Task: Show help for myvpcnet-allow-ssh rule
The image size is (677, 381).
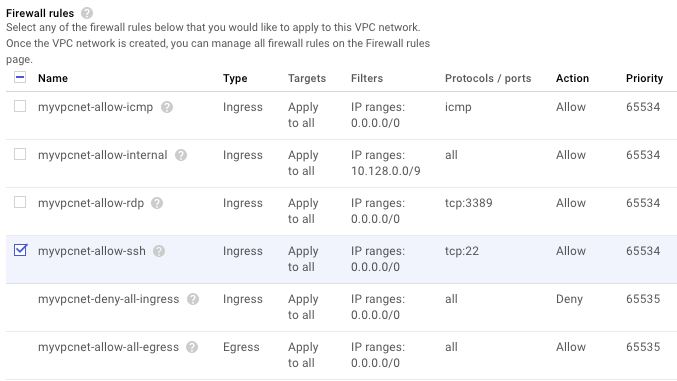Action: click(159, 251)
